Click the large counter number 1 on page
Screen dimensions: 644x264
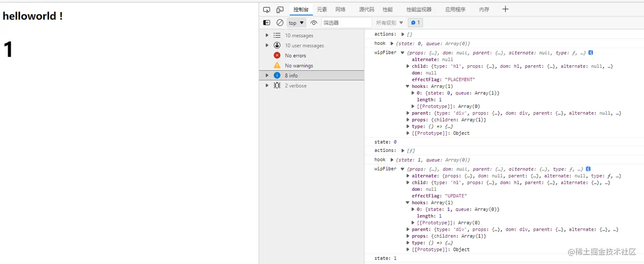coord(8,49)
